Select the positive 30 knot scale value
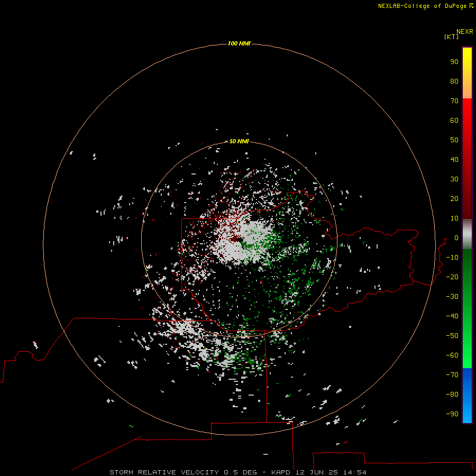The height and width of the screenshot is (476, 476). [x=454, y=179]
